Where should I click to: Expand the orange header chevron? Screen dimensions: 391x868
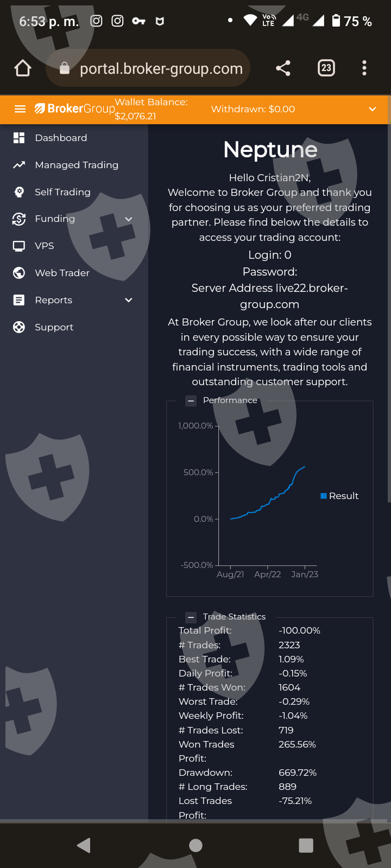coord(373,109)
